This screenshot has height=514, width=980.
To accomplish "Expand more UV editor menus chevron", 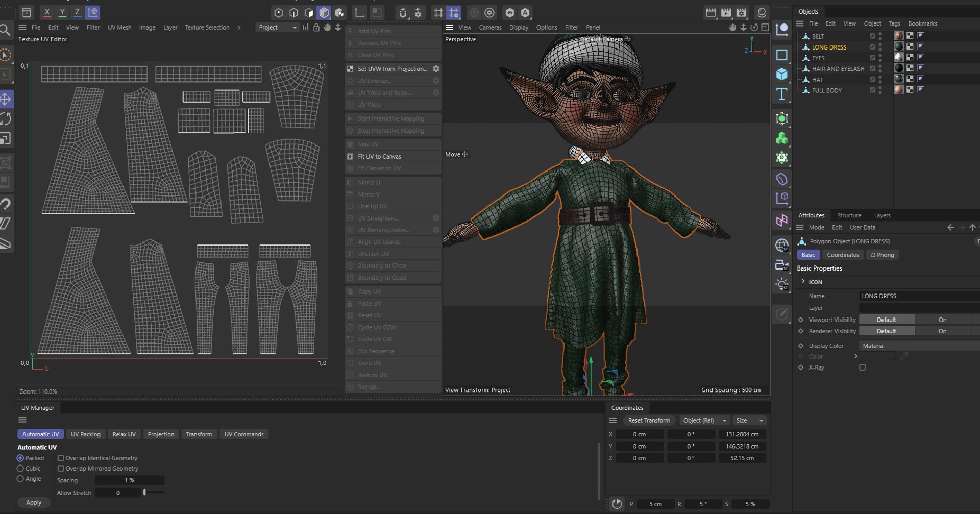I will 239,28.
